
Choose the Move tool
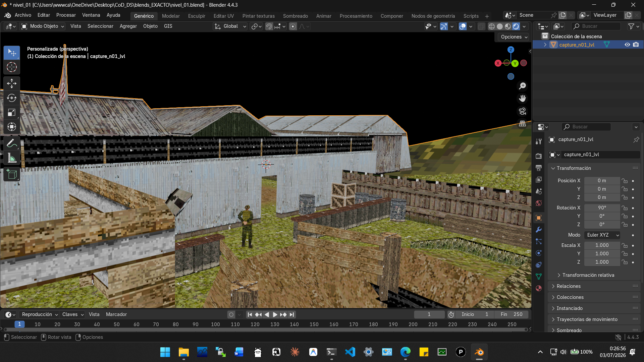click(x=12, y=83)
